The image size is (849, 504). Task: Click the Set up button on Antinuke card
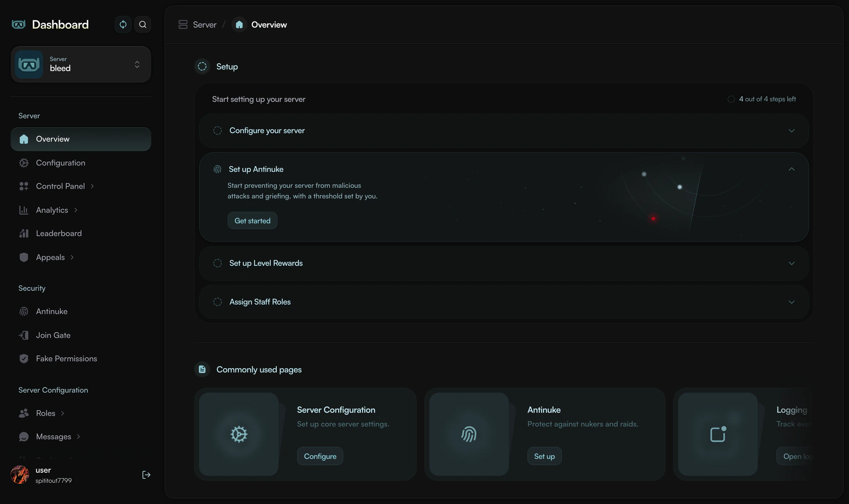(544, 456)
